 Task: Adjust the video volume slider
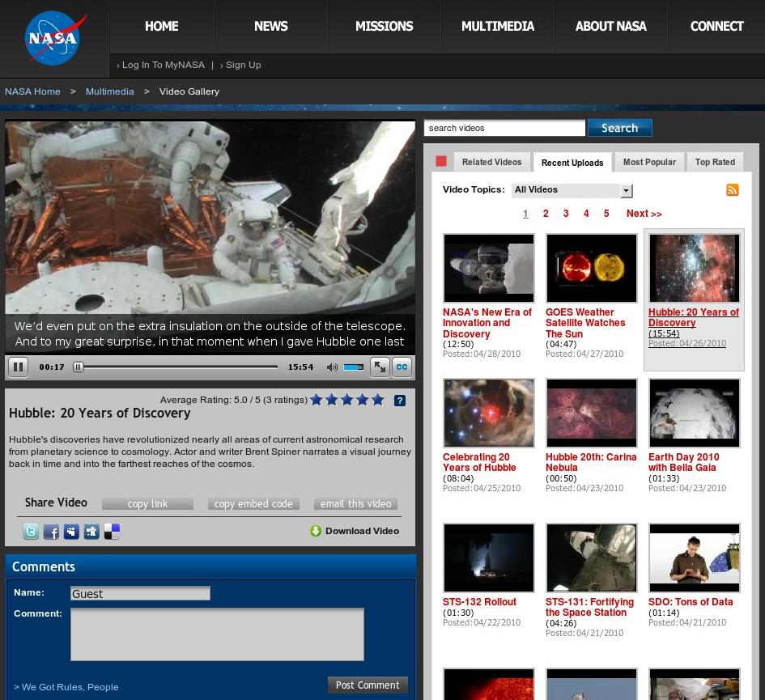coord(354,367)
